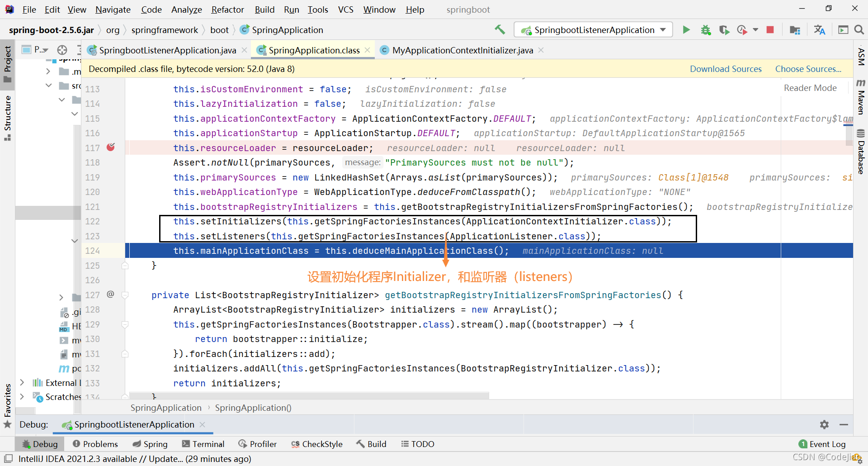The width and height of the screenshot is (868, 466).
Task: Click the horizontal editor scrollbar
Action: click(x=309, y=395)
